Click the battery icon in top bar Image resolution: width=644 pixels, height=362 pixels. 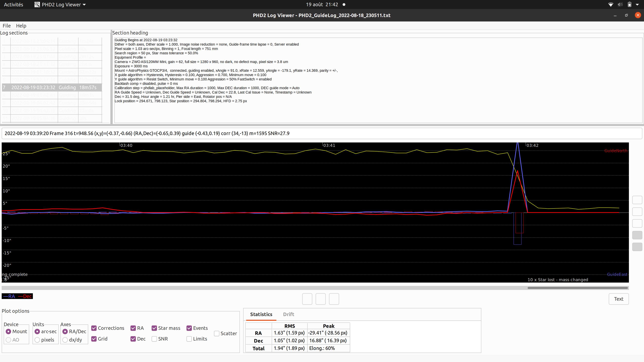click(x=630, y=5)
